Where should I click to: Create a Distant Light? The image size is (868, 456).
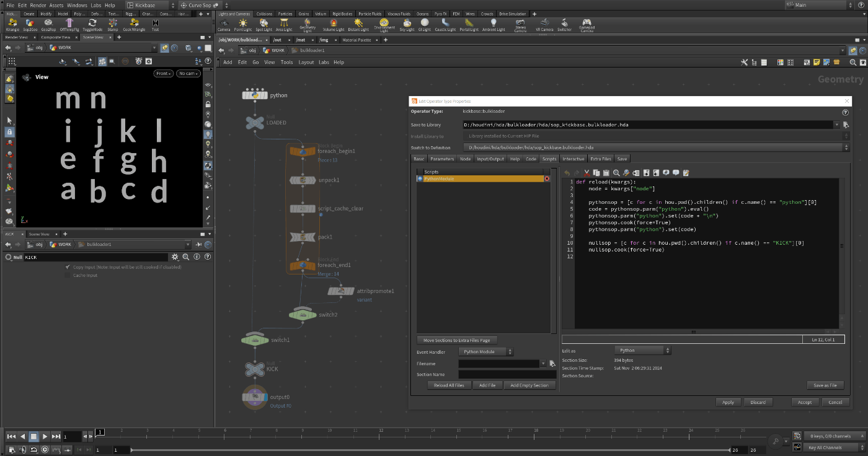(x=358, y=25)
